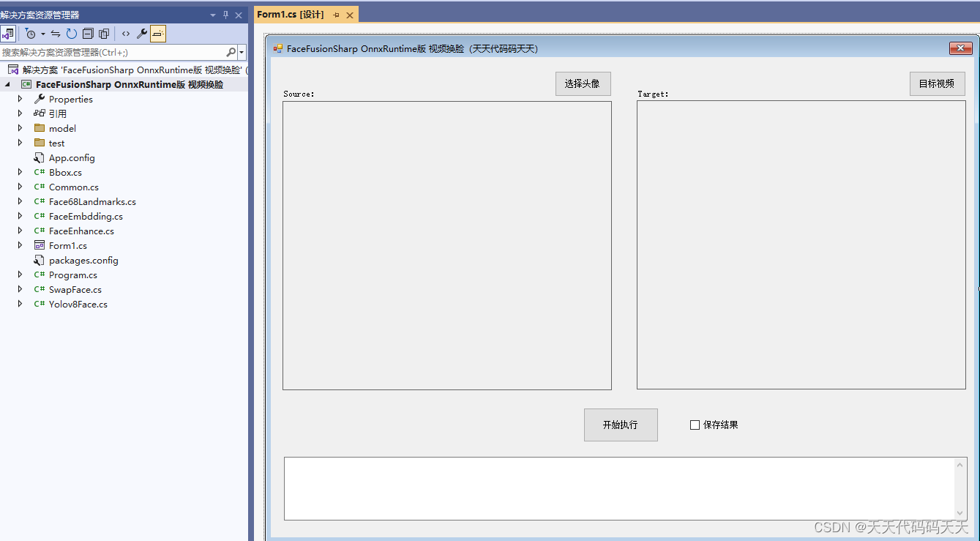Toggle Solution Explorer solution and folder views
Screen dimensions: 980x541
(x=8, y=33)
